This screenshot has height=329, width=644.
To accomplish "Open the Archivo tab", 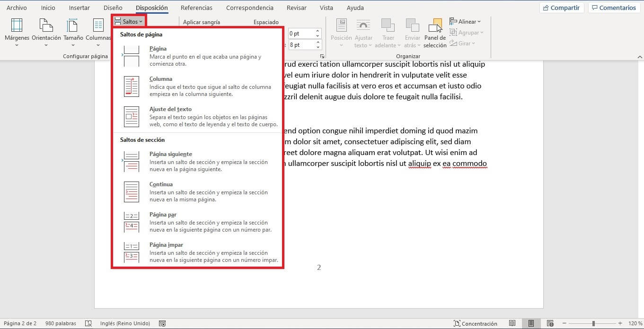I will coord(17,8).
